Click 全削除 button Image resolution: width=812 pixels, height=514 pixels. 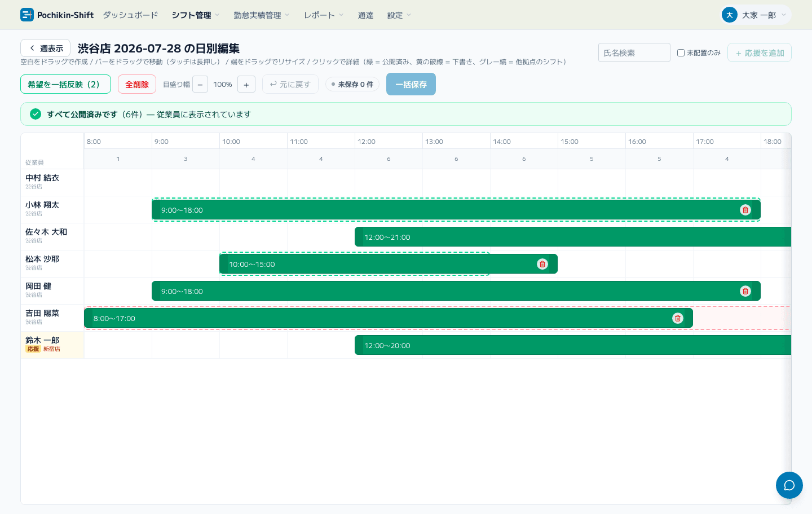(x=137, y=84)
